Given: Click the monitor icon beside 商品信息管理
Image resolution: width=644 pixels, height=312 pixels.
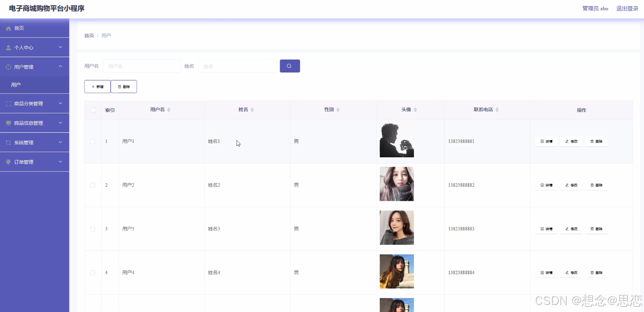Looking at the screenshot, I should [x=8, y=123].
